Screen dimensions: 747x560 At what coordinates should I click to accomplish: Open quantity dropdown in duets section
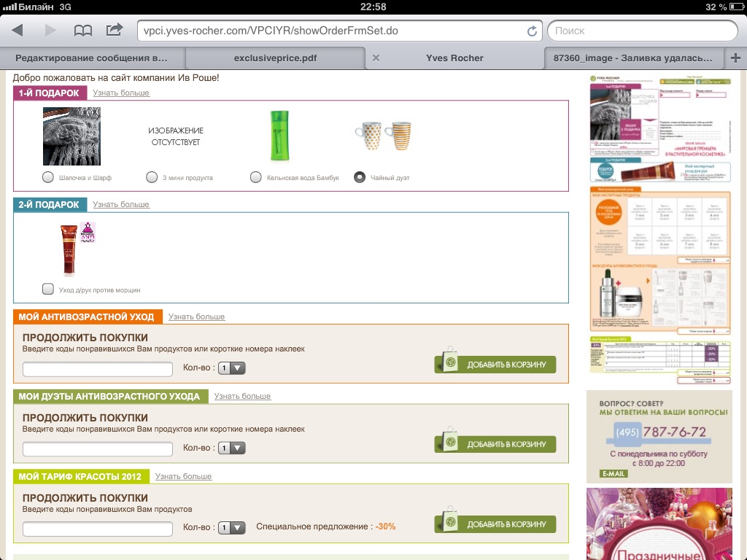(x=231, y=448)
